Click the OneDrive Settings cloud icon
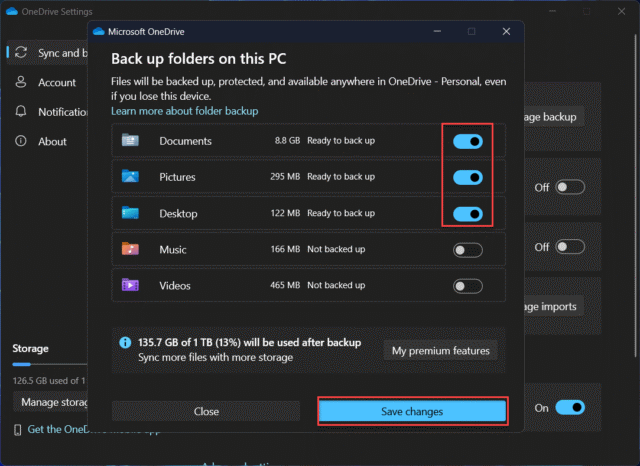Screen dimensions: 640x466 point(12,11)
